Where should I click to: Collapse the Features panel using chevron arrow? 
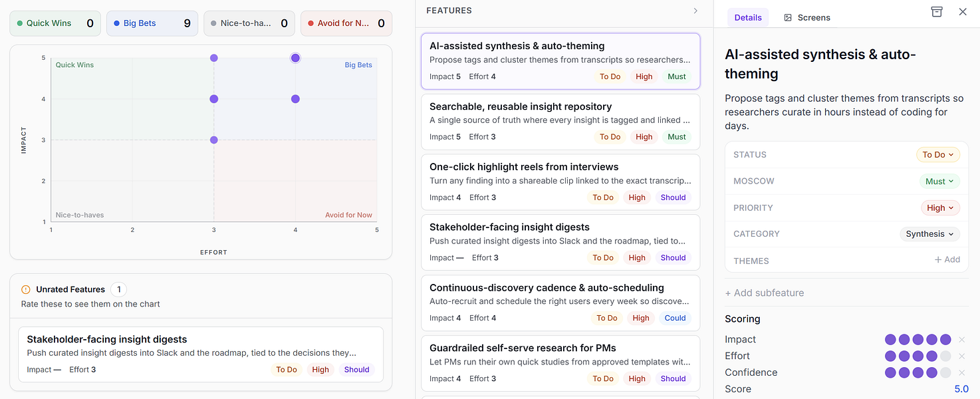(695, 11)
